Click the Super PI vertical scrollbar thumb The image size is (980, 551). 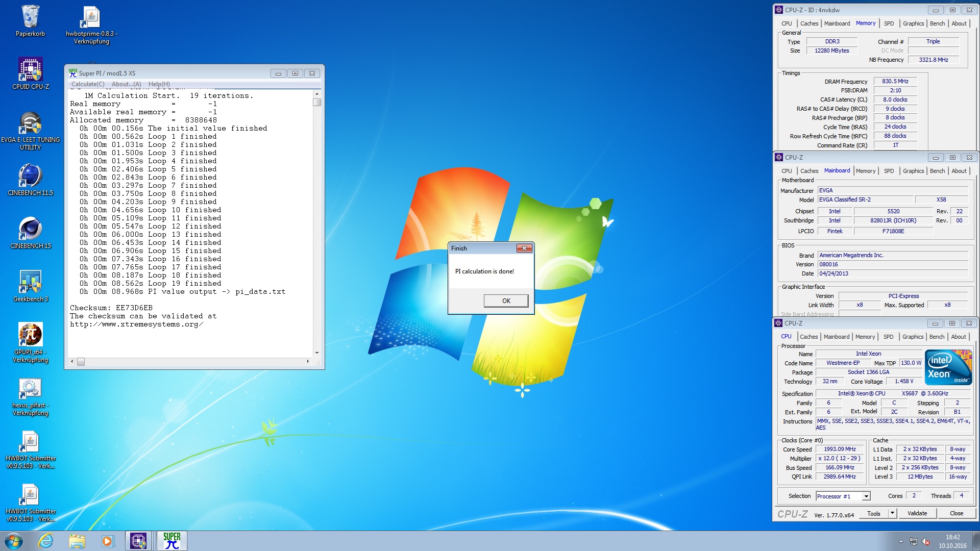(x=317, y=102)
